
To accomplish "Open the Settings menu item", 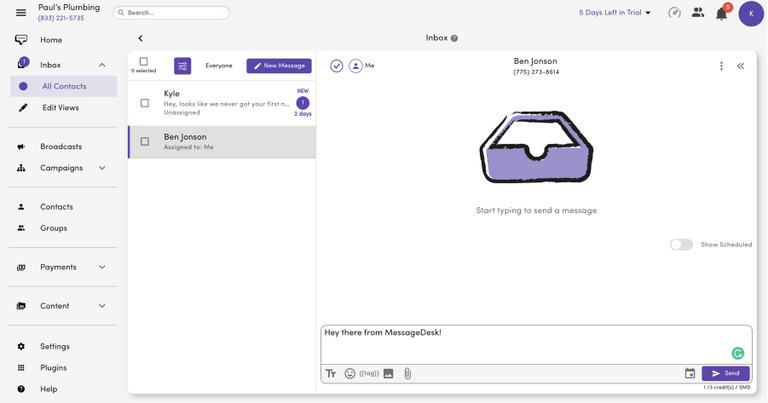I will click(55, 346).
